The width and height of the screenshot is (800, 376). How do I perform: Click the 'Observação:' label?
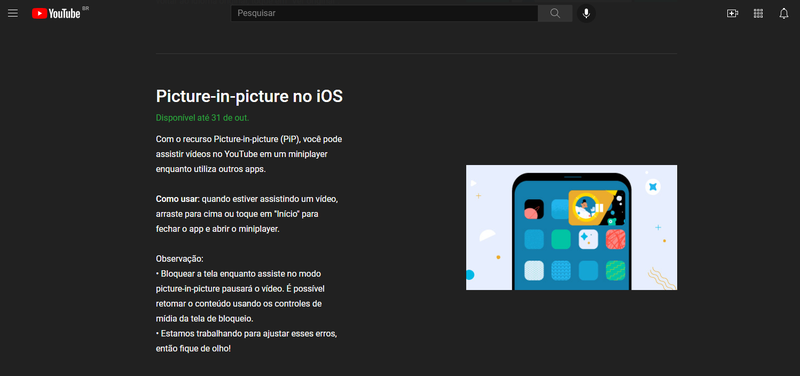point(180,259)
